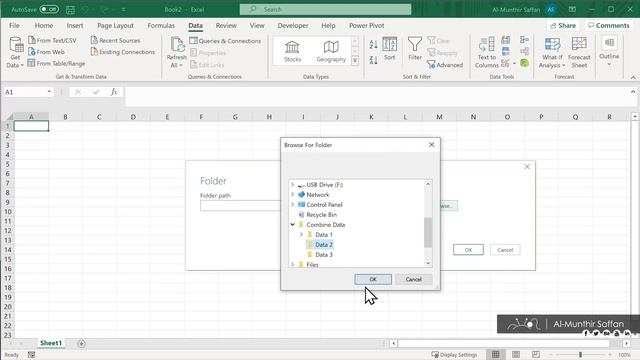The width and height of the screenshot is (640, 360).
Task: Expand the Control Panel node
Action: tap(292, 204)
